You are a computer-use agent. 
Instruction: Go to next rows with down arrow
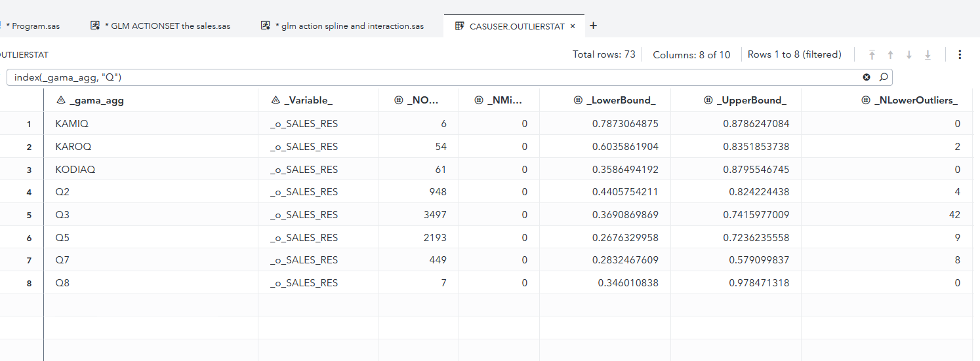[x=909, y=55]
